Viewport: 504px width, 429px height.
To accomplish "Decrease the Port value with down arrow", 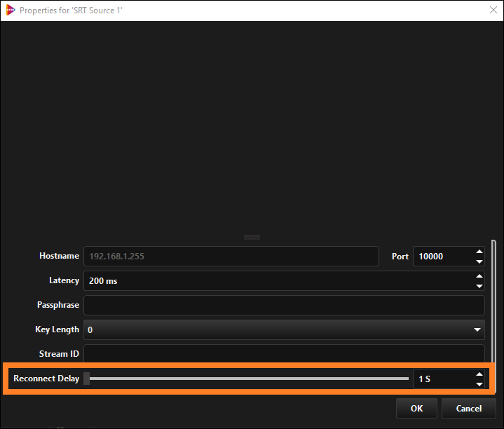I will coord(479,261).
